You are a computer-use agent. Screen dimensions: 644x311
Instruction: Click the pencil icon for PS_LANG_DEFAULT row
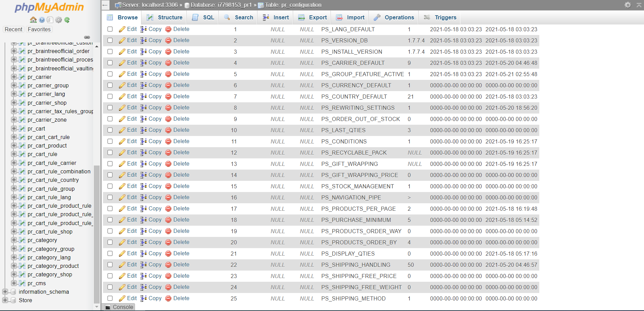(122, 29)
